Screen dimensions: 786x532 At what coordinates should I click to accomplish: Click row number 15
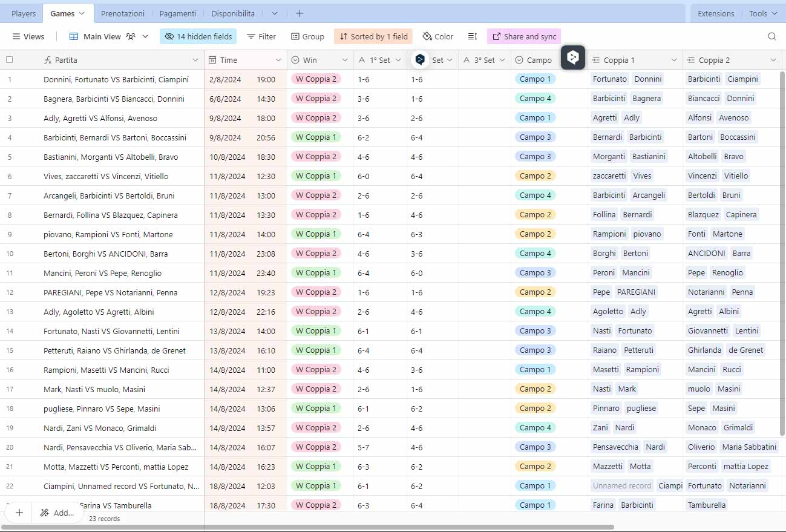pyautogui.click(x=10, y=350)
